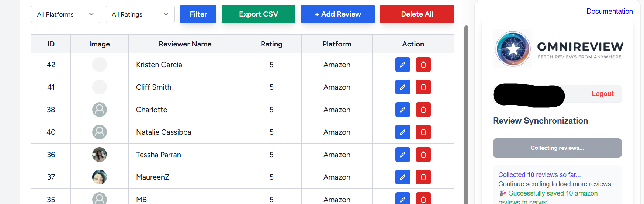Click the Collecting reviews... sync button
644x204 pixels.
557,148
